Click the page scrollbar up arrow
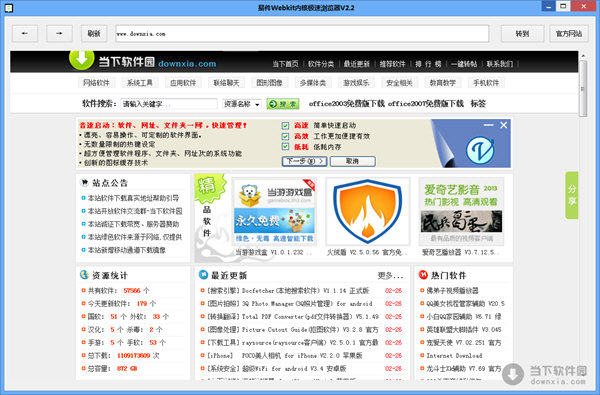 click(583, 56)
